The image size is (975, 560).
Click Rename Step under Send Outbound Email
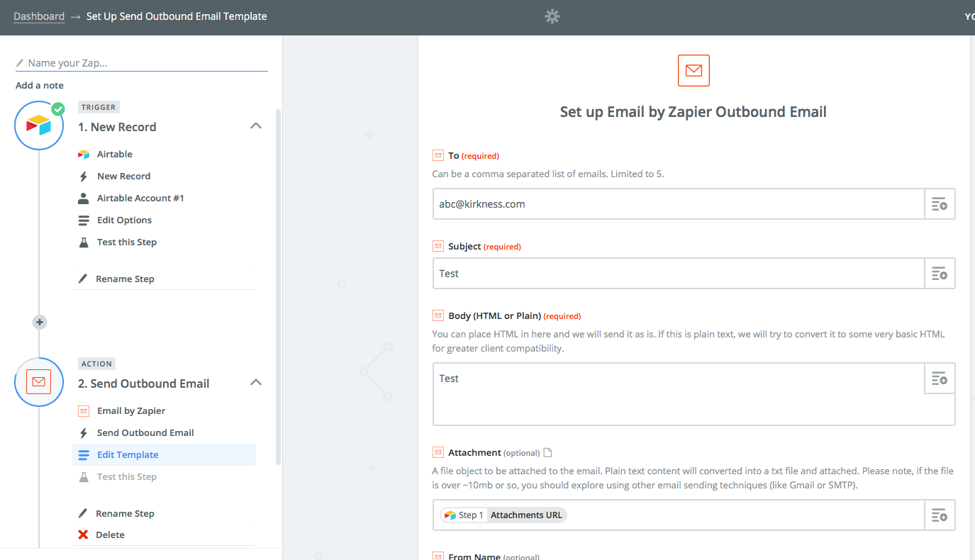click(x=125, y=513)
